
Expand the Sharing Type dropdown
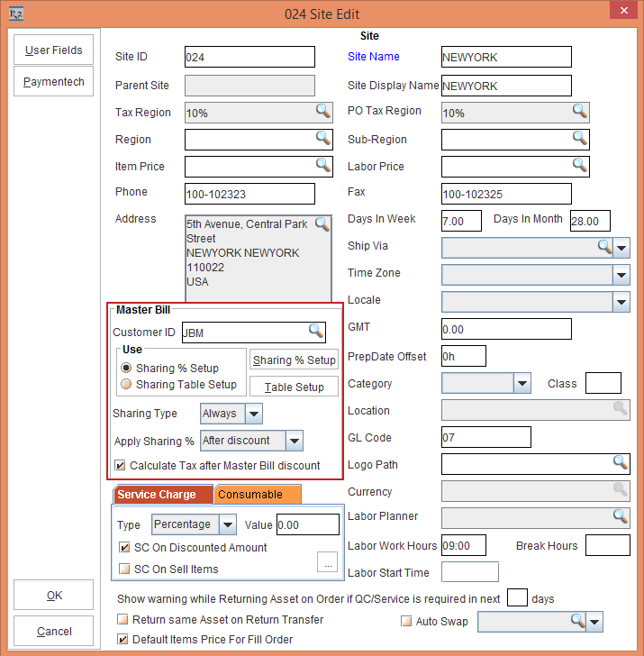[x=254, y=415]
